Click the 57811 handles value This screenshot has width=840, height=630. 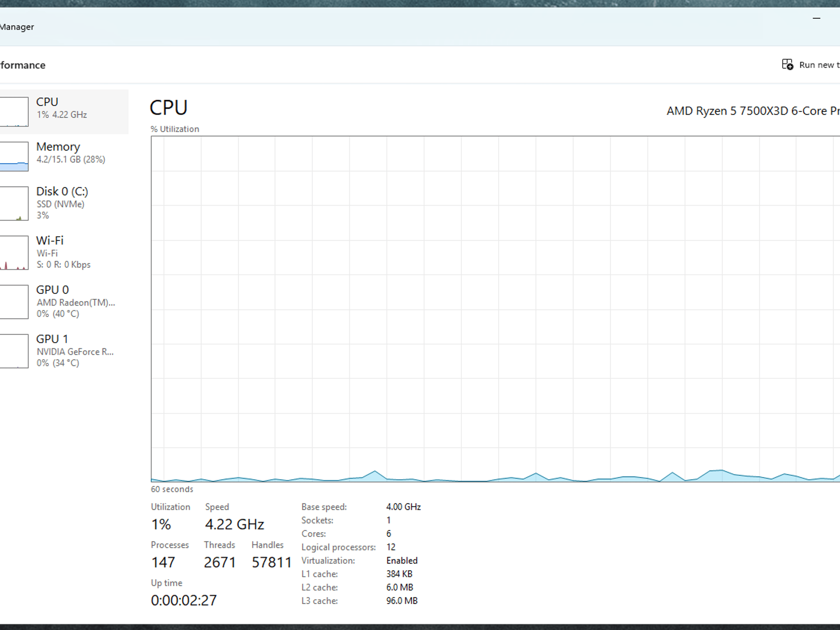point(272,562)
